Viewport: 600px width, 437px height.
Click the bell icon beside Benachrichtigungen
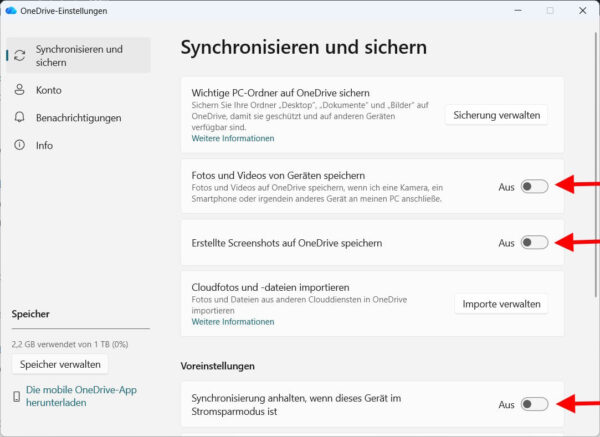[x=20, y=117]
